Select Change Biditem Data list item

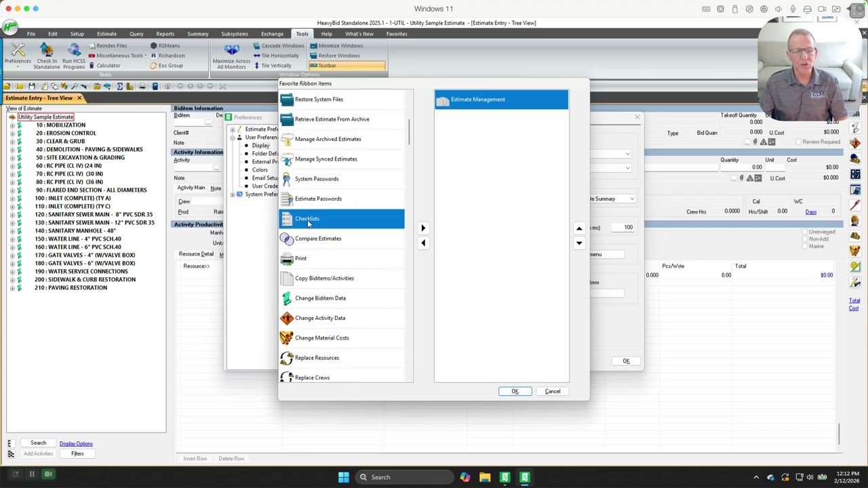pyautogui.click(x=342, y=298)
